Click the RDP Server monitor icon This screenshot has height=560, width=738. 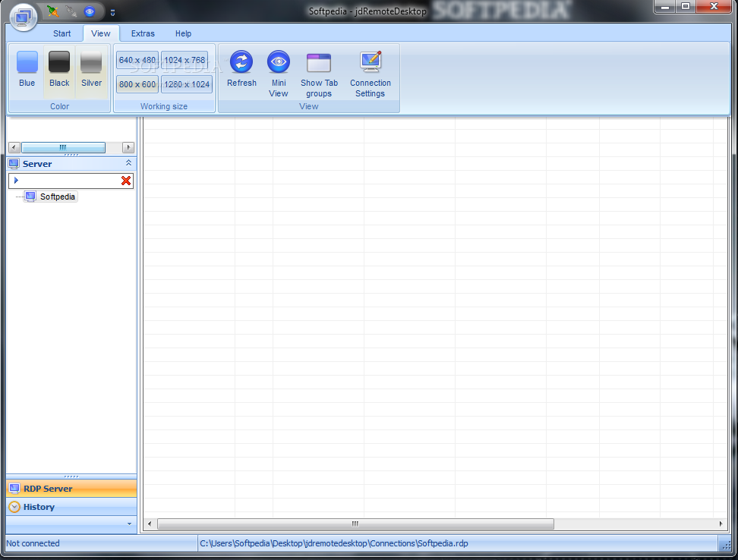point(14,489)
